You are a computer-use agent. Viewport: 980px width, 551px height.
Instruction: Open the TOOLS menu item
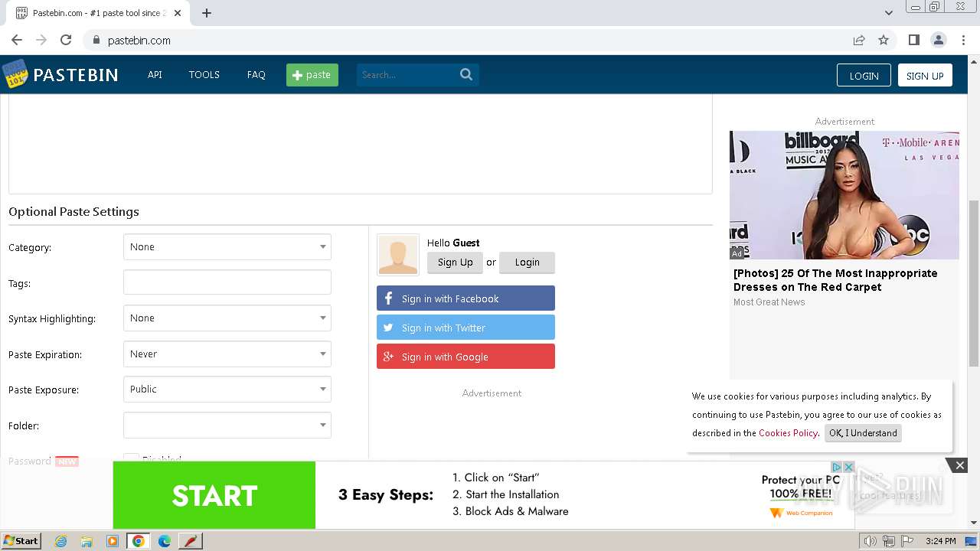pyautogui.click(x=204, y=74)
